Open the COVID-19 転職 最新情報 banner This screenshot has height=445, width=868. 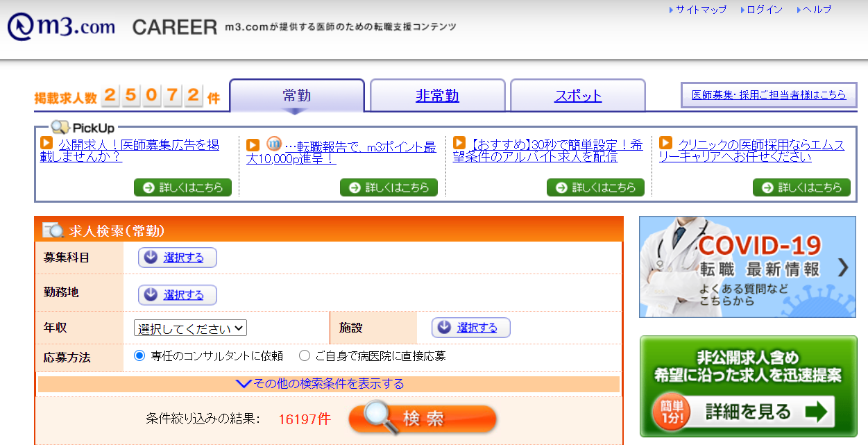click(x=747, y=267)
